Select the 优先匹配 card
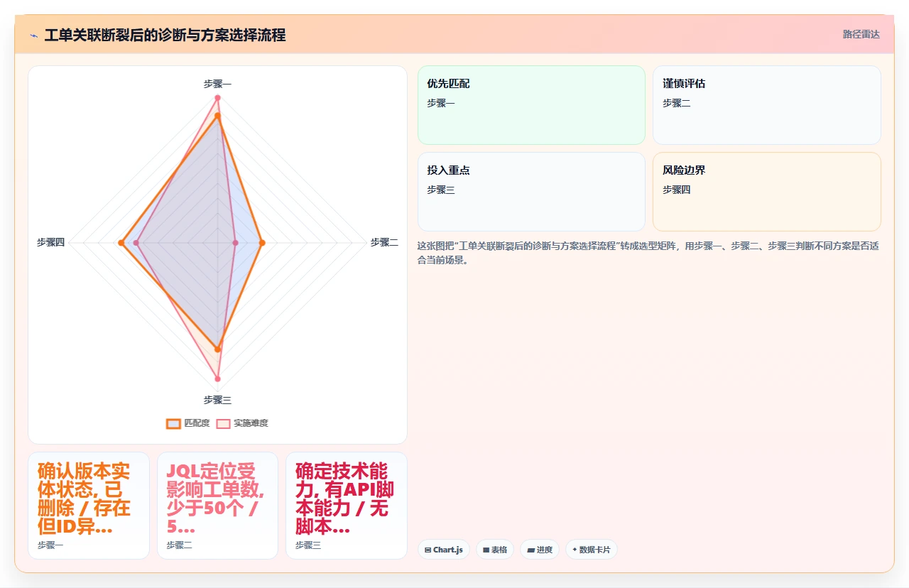 [x=531, y=105]
